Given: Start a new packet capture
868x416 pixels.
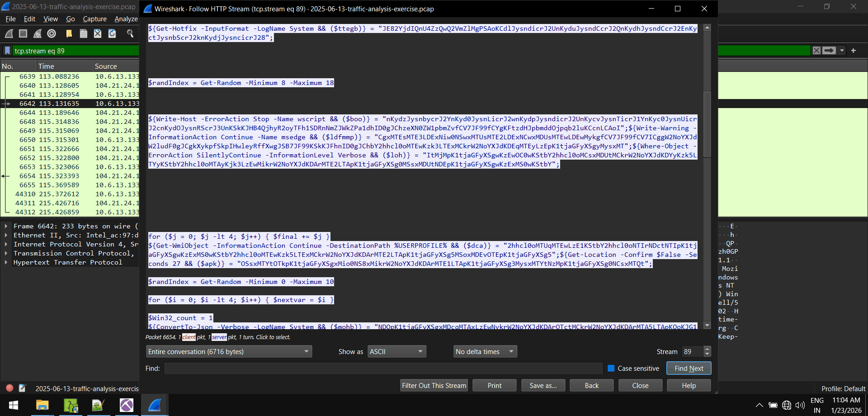Looking at the screenshot, I should 9,33.
